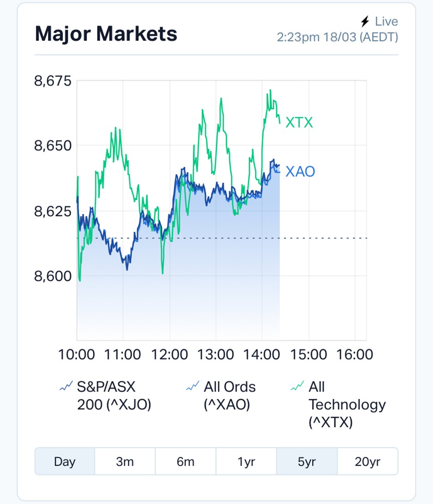
Task: Click the XAO line label on chart
Action: 300,172
